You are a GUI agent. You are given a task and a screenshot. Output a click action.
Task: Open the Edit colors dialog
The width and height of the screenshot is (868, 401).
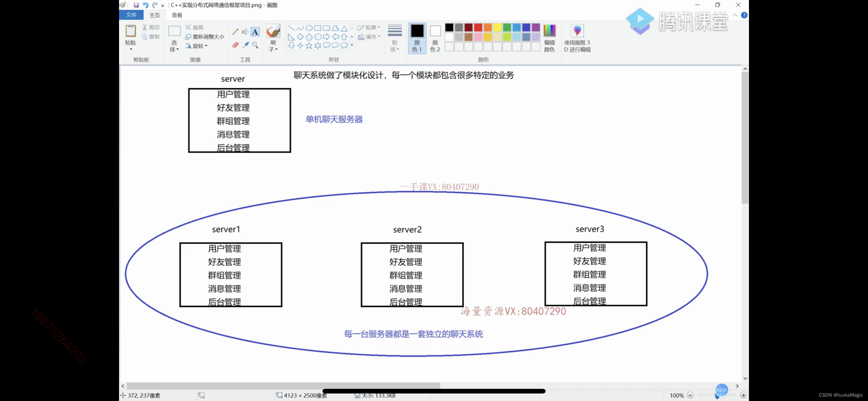[x=549, y=38]
